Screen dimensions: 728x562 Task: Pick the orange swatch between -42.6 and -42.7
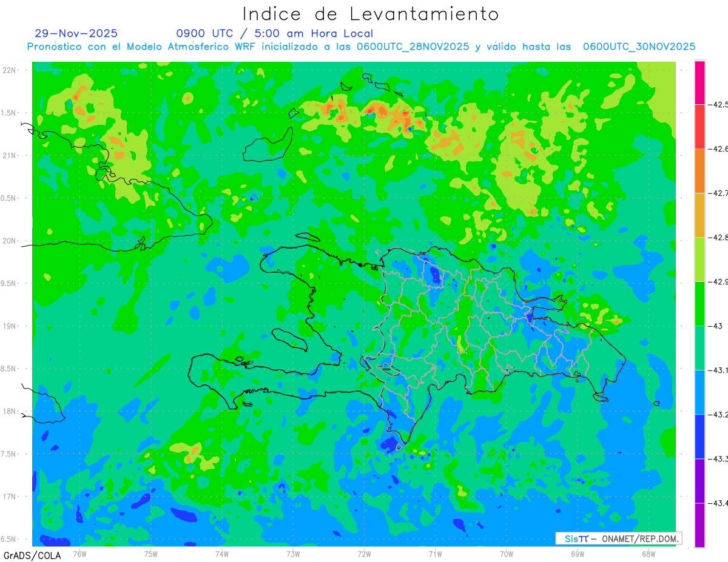[x=699, y=171]
